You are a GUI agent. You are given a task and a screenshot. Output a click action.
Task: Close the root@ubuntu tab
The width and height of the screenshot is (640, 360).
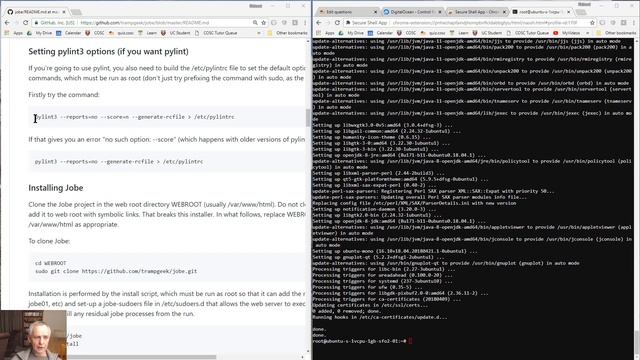(569, 12)
